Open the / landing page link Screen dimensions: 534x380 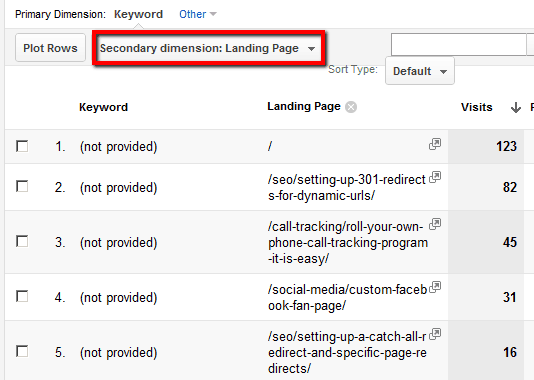(270, 146)
